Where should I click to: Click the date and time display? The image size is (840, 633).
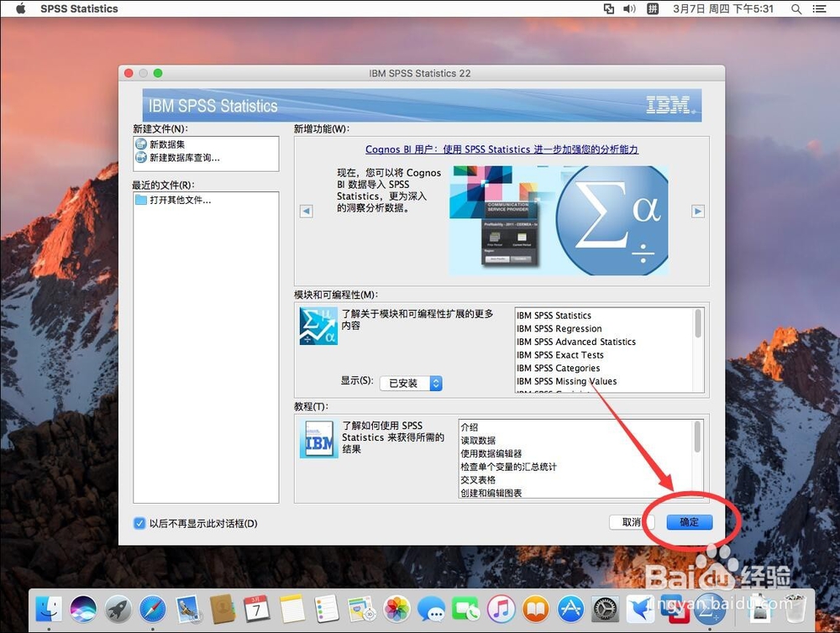723,8
